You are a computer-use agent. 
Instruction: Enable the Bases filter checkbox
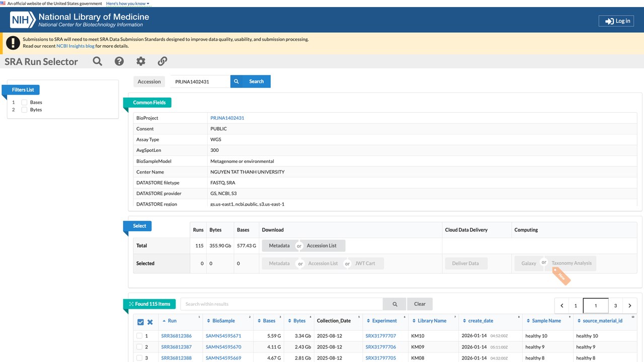click(24, 103)
